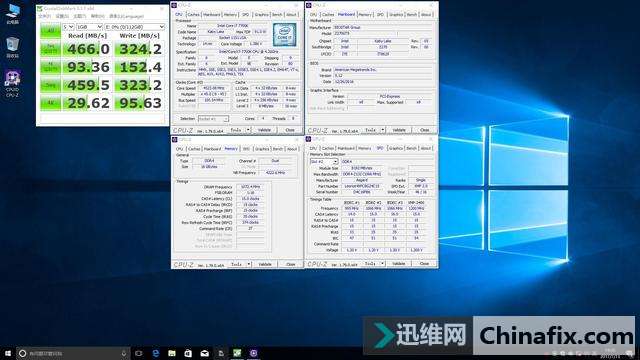Click Close in the Mainboard-tab CPU-Z window

tap(424, 130)
